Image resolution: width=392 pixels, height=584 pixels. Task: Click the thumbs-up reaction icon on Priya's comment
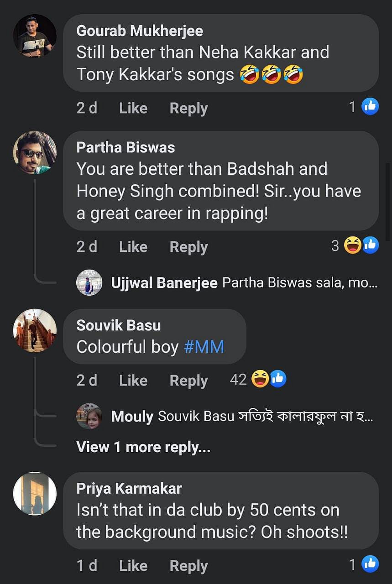pyautogui.click(x=370, y=565)
